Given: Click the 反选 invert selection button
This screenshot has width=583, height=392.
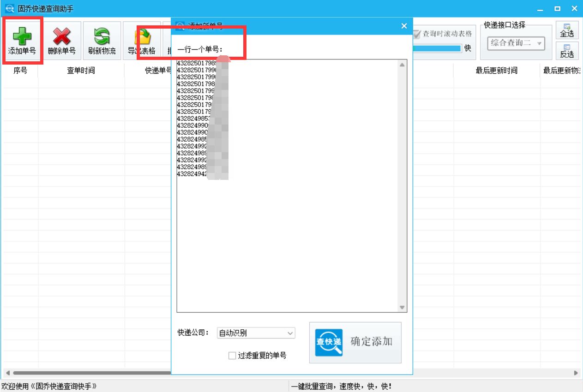Looking at the screenshot, I should pyautogui.click(x=567, y=50).
